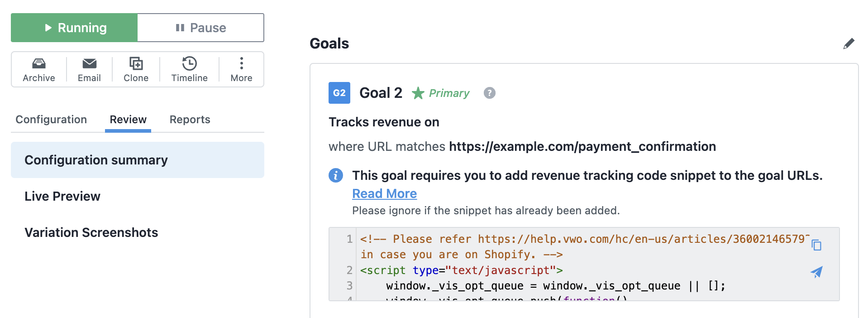Pause the running campaign

coord(200,28)
